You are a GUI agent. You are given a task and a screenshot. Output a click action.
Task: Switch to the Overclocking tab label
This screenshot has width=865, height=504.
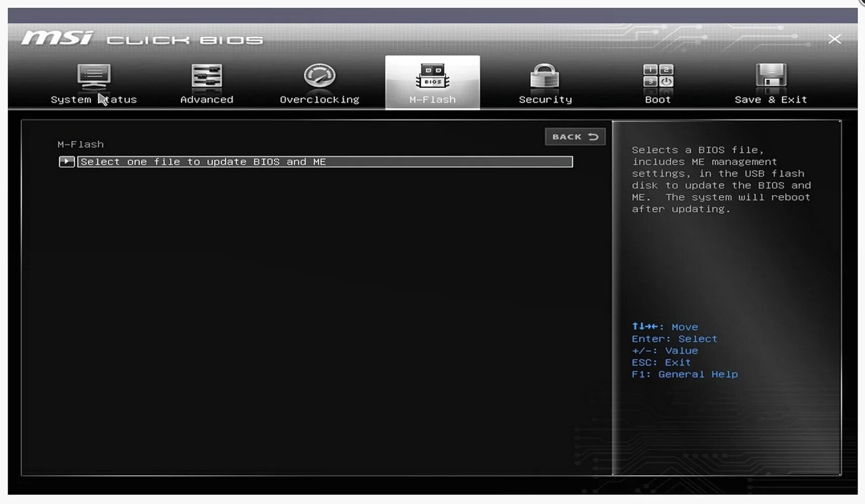point(320,100)
